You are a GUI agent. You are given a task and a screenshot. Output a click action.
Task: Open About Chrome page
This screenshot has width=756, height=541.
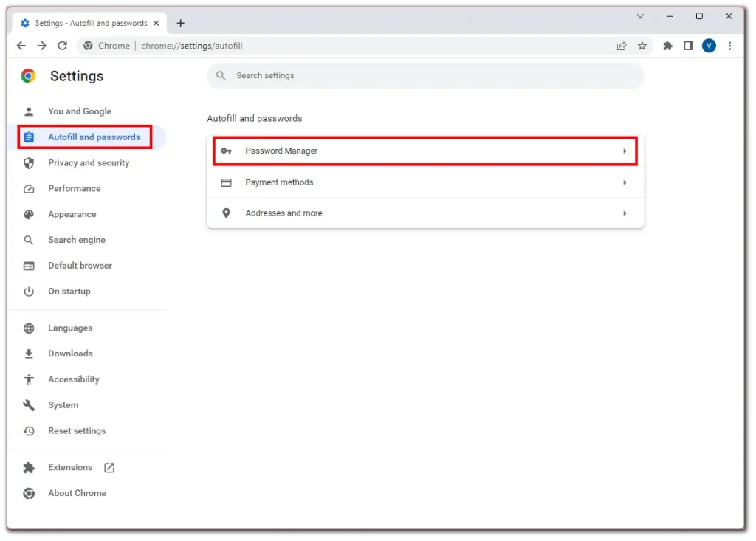point(77,493)
